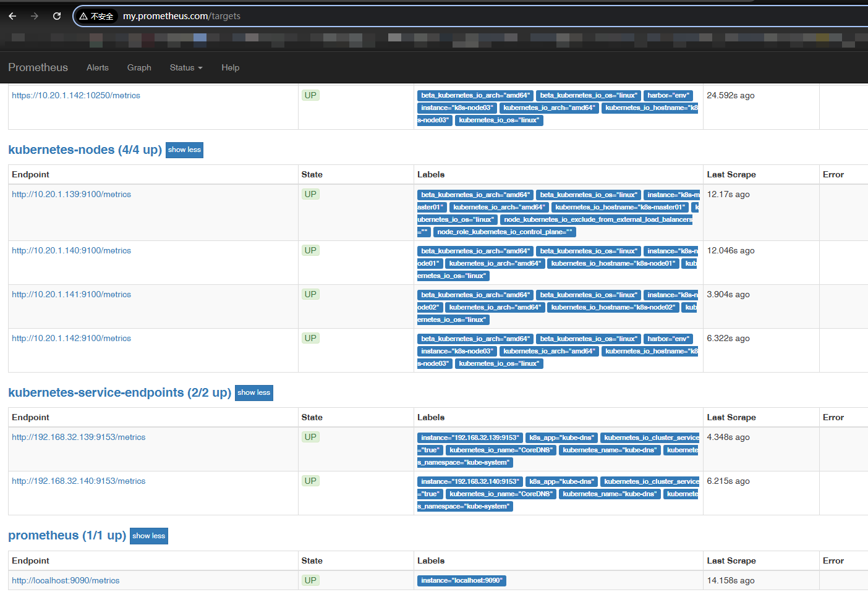Go back using browser back arrow
868x613 pixels.
tap(12, 16)
